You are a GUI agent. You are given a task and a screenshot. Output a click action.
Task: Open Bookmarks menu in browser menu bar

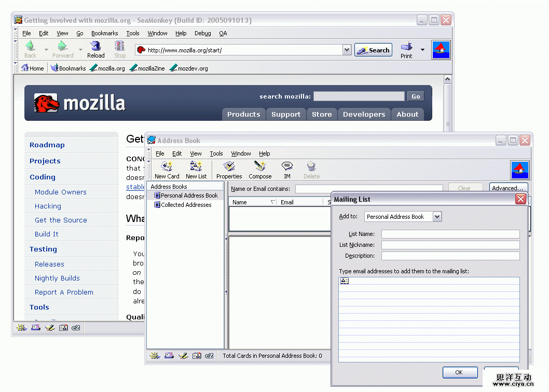(104, 33)
